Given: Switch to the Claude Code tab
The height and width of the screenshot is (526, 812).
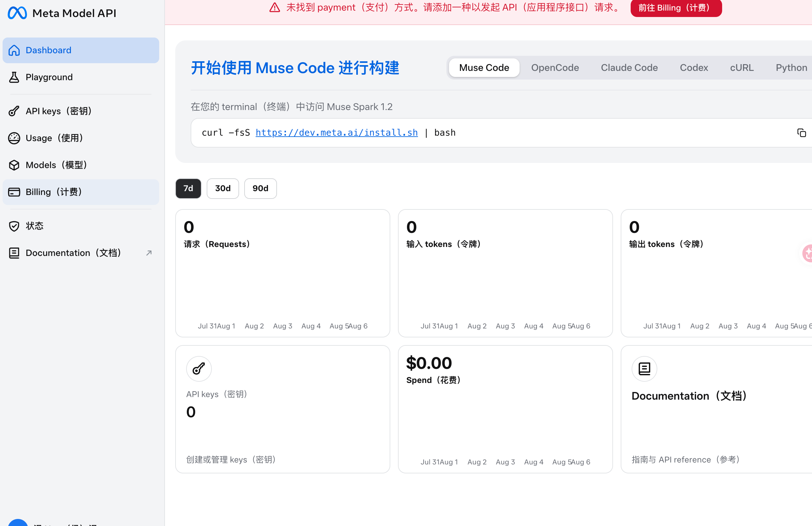Looking at the screenshot, I should [x=629, y=67].
